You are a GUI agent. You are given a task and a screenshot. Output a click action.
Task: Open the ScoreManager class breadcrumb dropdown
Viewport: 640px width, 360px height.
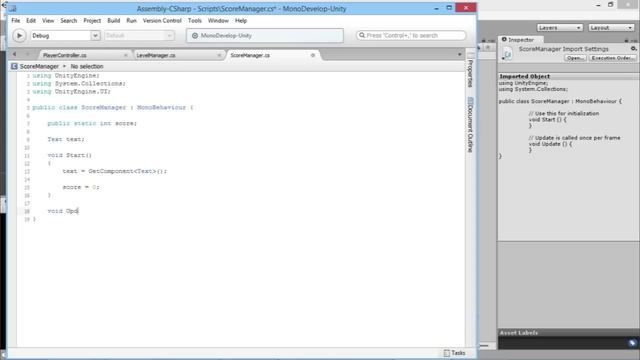coord(42,66)
